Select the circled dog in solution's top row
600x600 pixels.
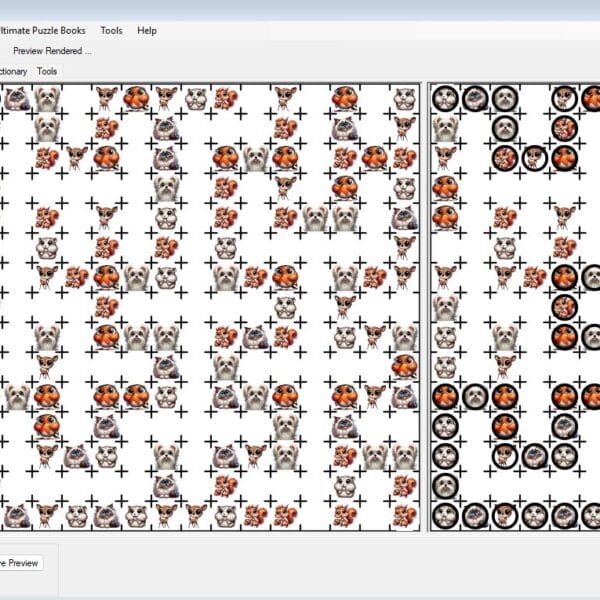tap(505, 98)
